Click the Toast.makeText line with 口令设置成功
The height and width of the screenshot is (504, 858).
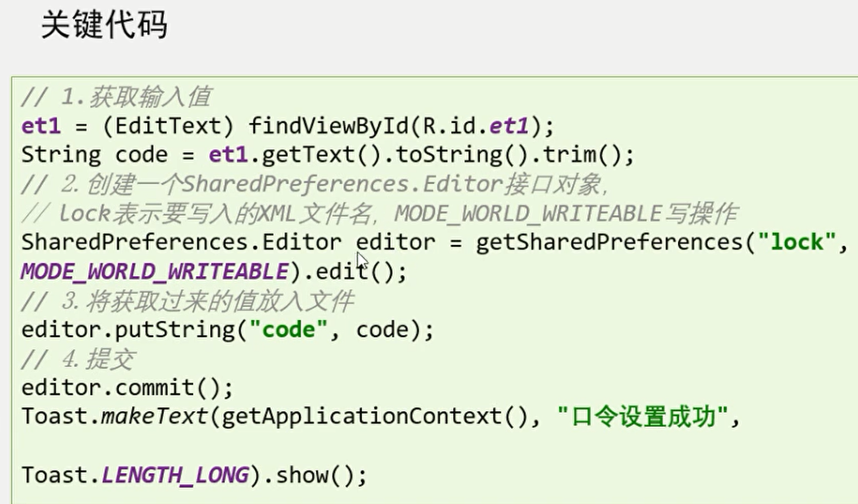coord(381,417)
